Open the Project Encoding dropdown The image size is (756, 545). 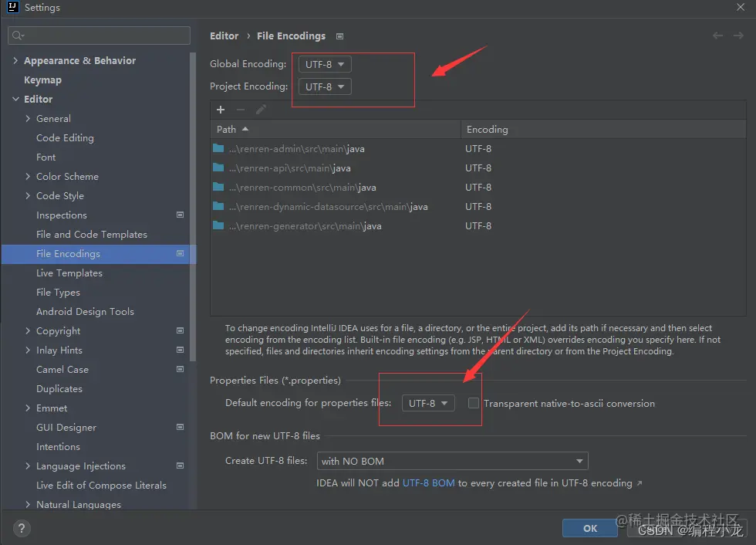click(325, 86)
